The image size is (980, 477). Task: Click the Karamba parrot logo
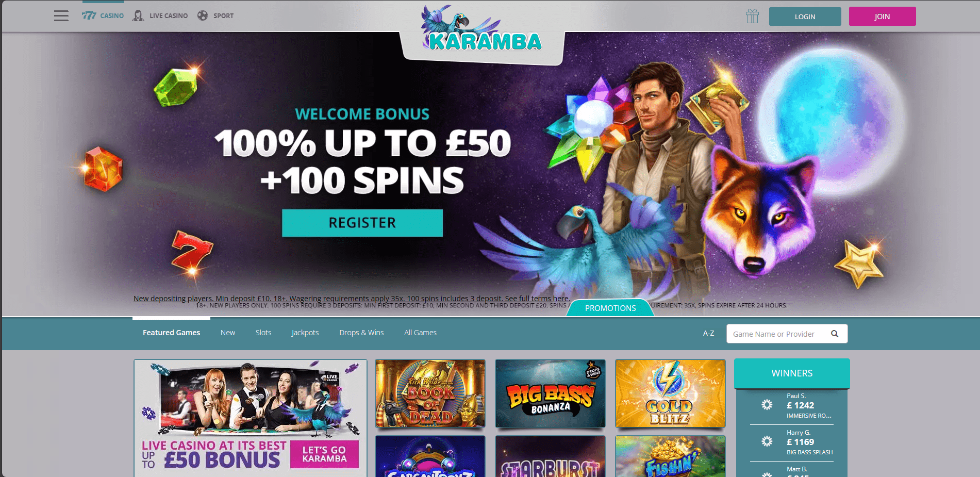482,31
